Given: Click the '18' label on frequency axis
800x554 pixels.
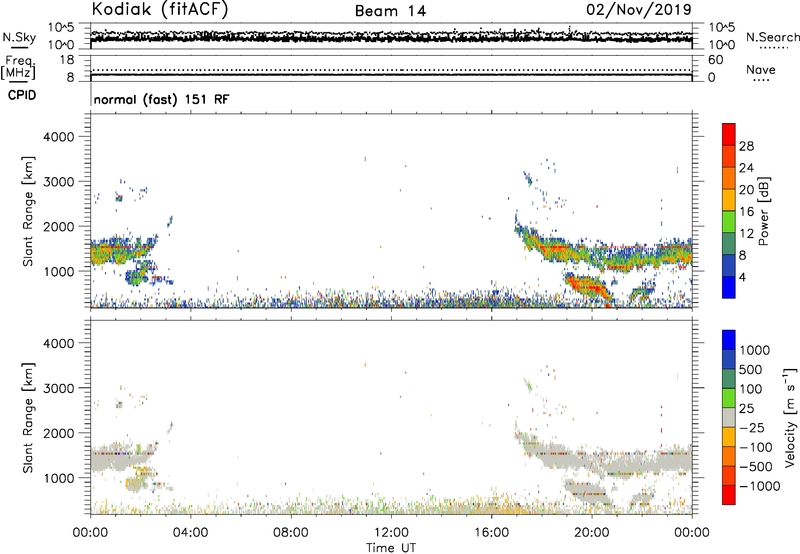Looking at the screenshot, I should [67, 60].
